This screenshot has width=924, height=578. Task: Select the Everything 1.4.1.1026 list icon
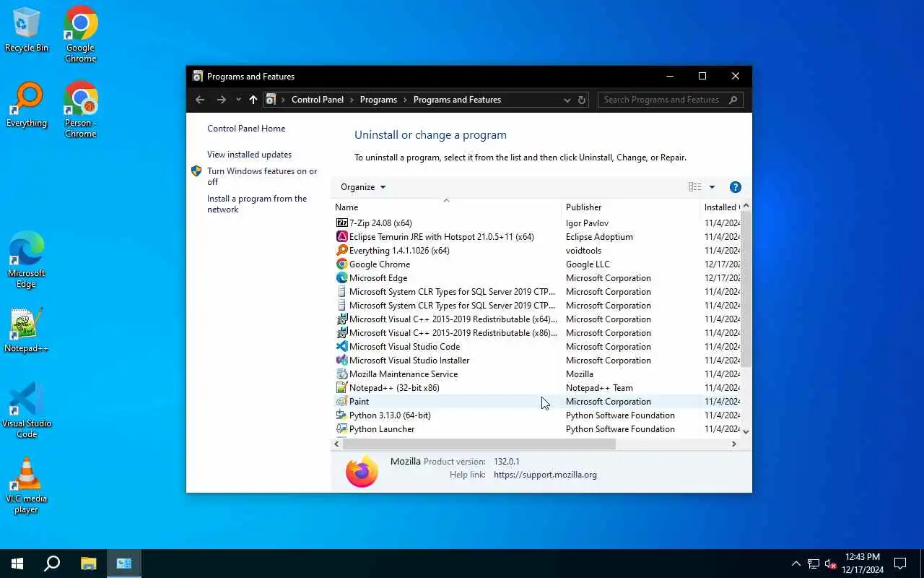342,251
